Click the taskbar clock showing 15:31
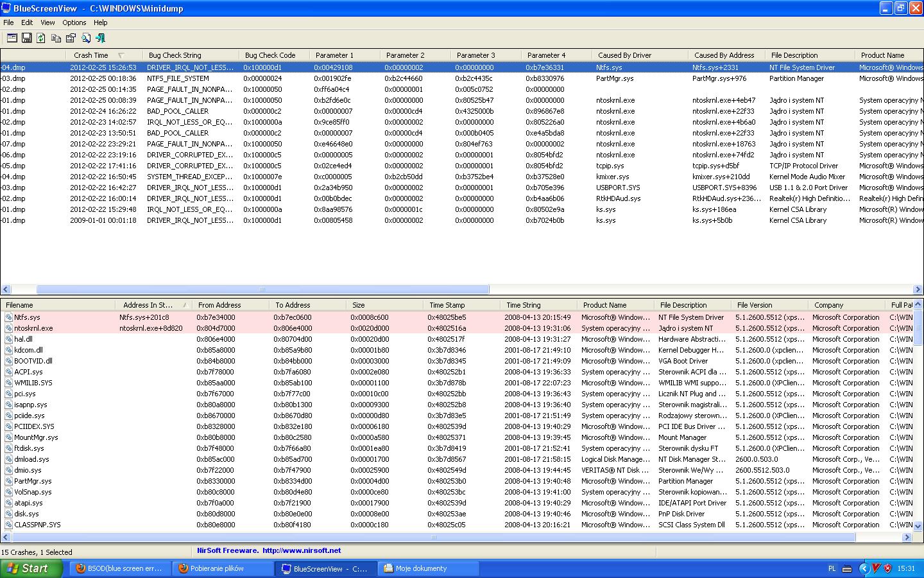 (x=906, y=568)
